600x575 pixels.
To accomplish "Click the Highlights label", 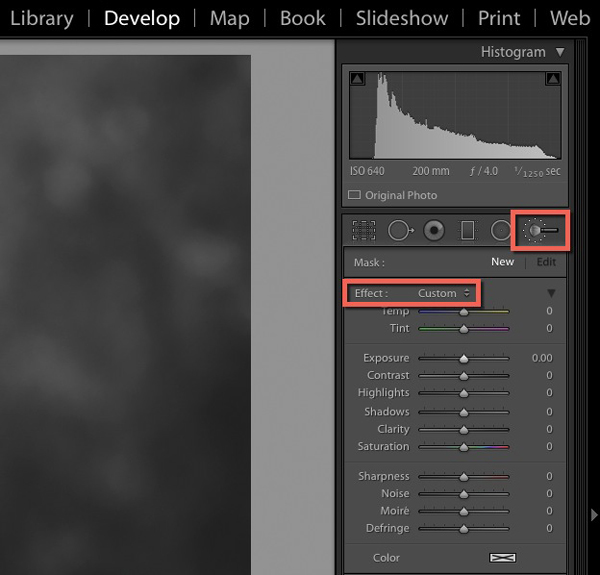I will pyautogui.click(x=383, y=393).
